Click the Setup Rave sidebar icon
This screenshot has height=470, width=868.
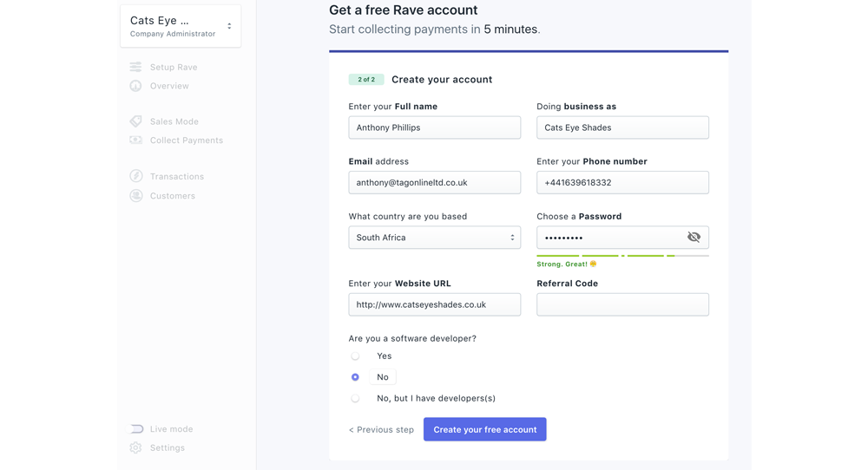point(136,67)
